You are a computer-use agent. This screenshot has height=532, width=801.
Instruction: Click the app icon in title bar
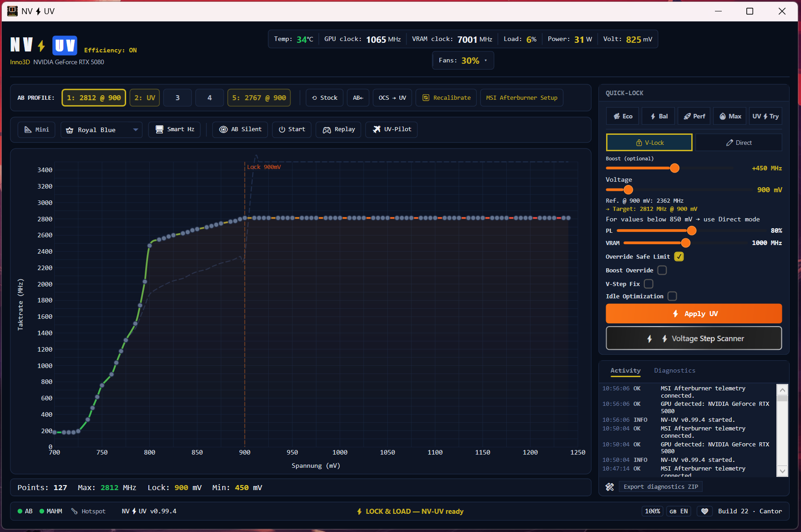click(12, 11)
